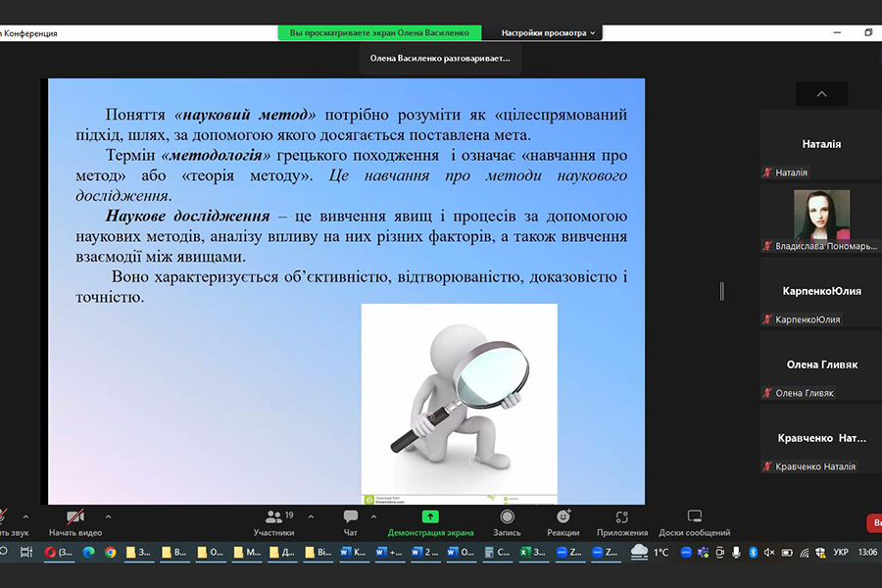This screenshot has height=588, width=882.
Task: Switch keyboard language via УКР indicator
Action: [x=841, y=552]
